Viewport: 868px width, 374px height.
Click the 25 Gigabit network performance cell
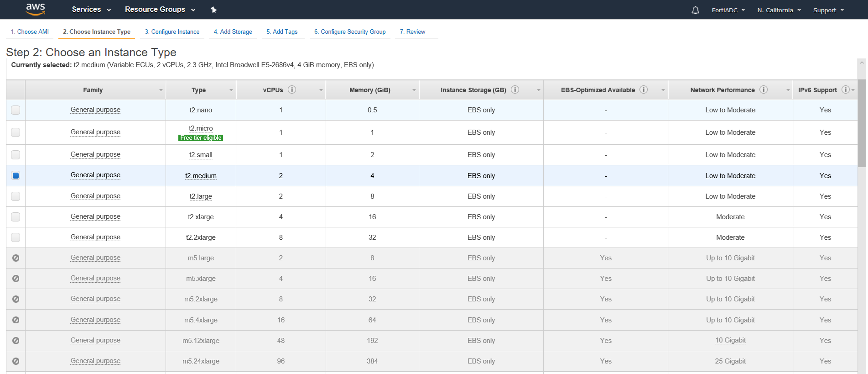730,361
